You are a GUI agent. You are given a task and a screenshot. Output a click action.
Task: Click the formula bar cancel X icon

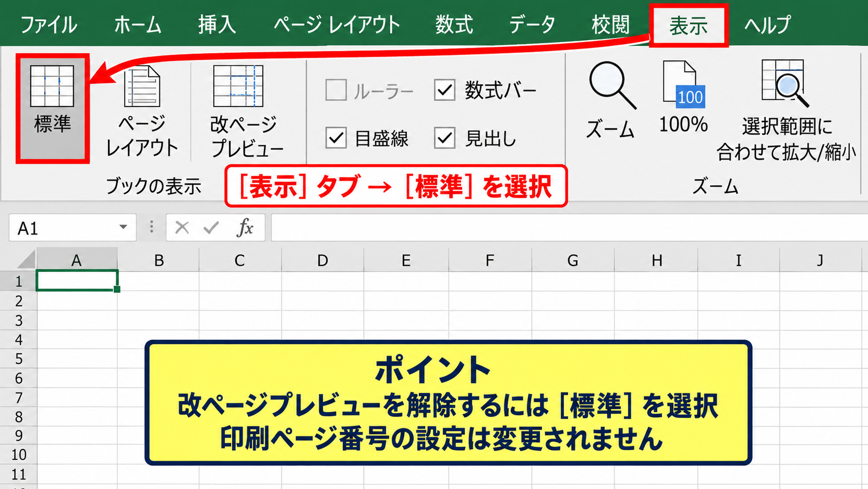tap(182, 228)
